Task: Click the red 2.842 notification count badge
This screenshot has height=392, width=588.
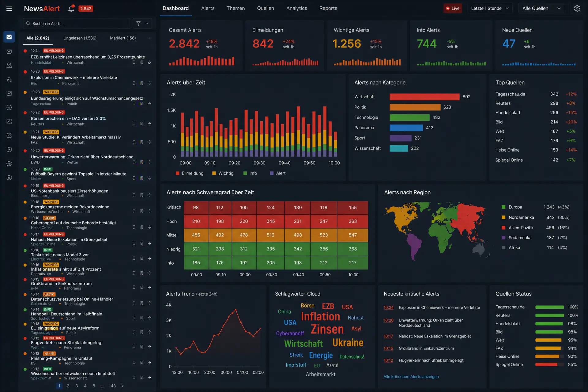Action: (86, 9)
